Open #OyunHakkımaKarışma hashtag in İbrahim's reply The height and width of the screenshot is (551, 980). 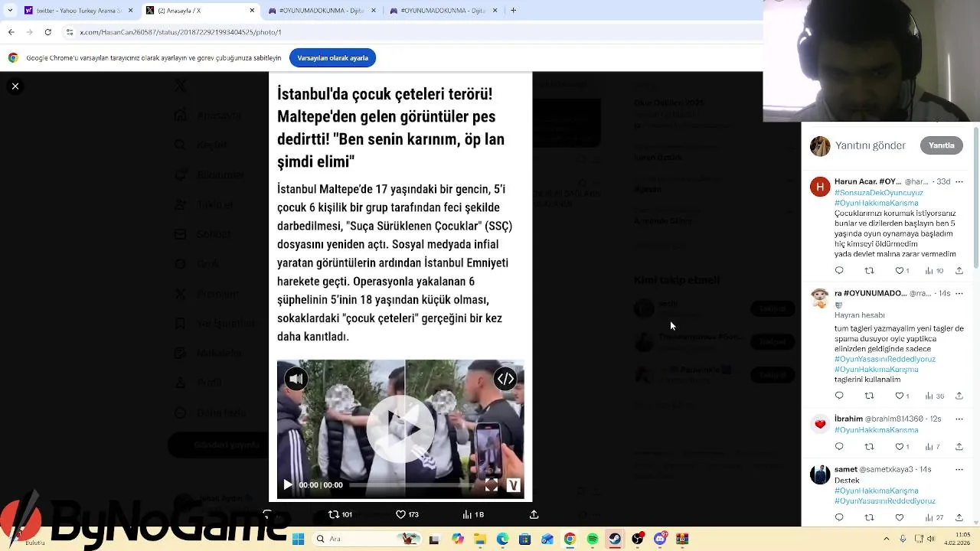[x=876, y=430]
